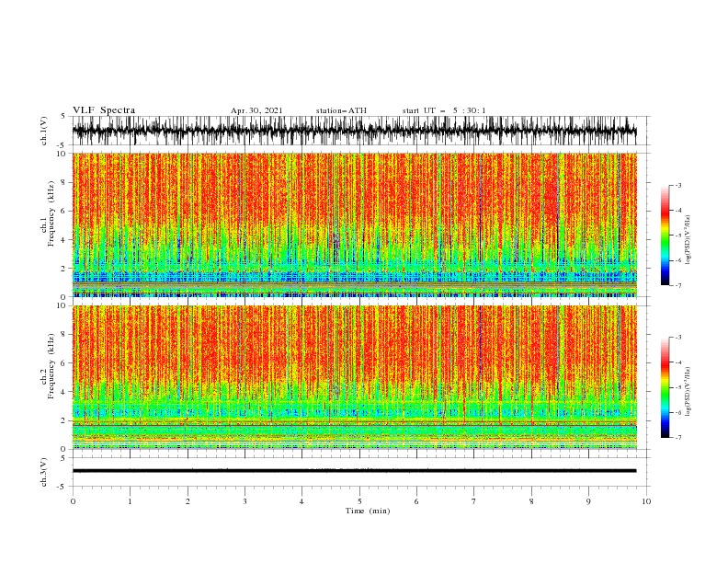Click the ch.2 spectrogram color scale bar
The image size is (728, 563).
point(665,387)
